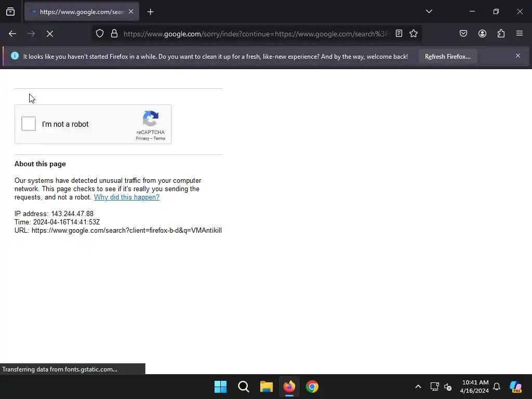Open Firefox View recent browsing icon
Viewport: 532px width, 399px height.
(10, 12)
